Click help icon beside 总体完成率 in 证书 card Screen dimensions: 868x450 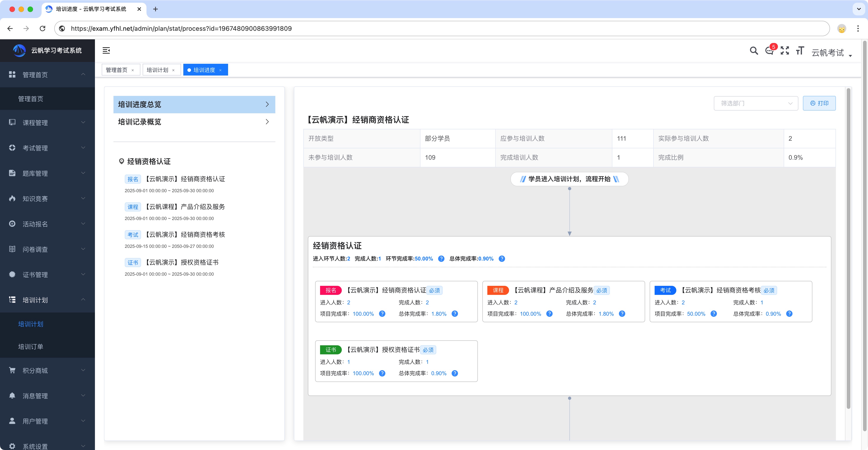point(455,373)
